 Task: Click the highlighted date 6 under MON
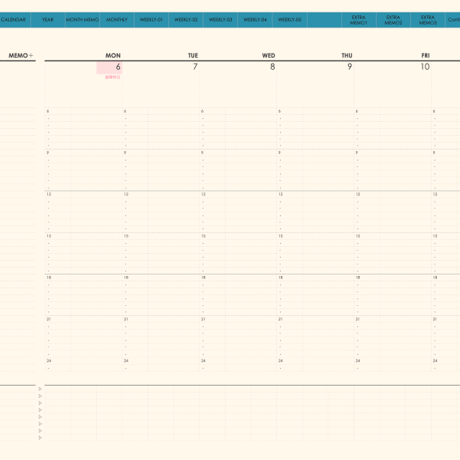point(109,68)
